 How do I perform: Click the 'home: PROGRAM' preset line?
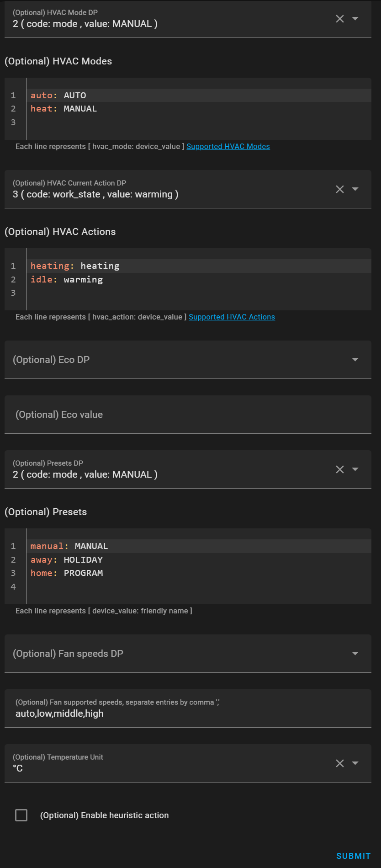(x=67, y=573)
